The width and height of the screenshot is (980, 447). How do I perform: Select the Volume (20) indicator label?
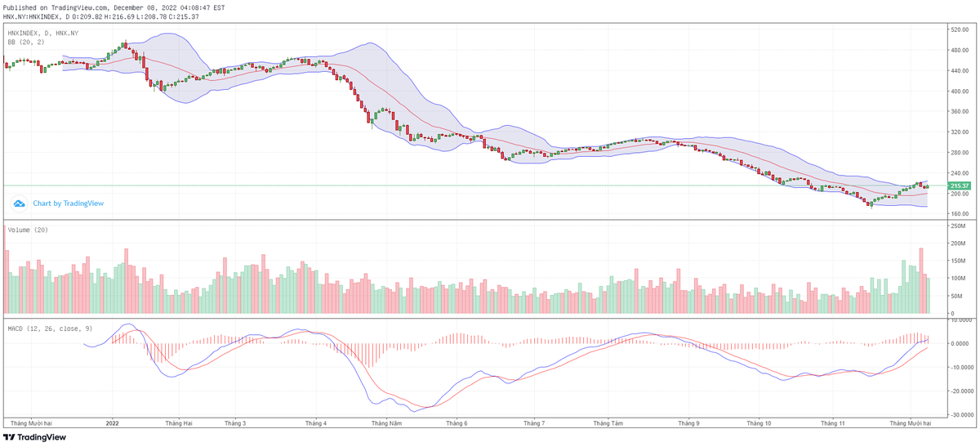tap(28, 230)
